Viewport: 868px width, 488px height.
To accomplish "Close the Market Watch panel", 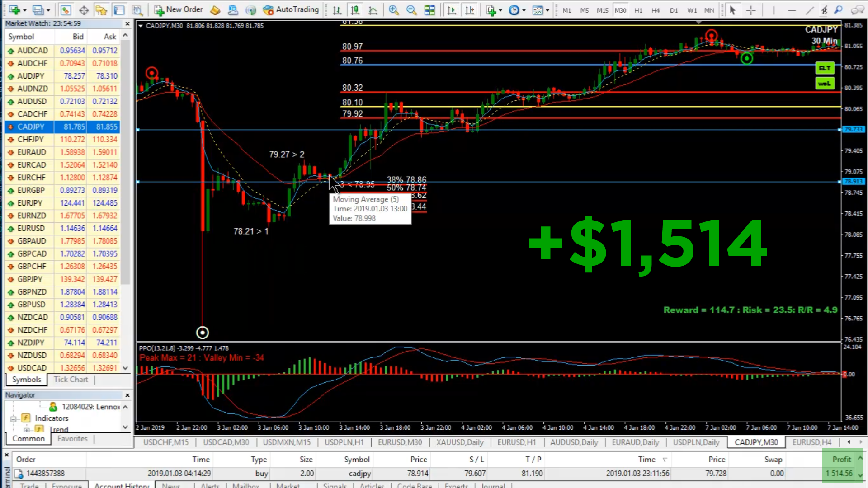I will tap(127, 23).
